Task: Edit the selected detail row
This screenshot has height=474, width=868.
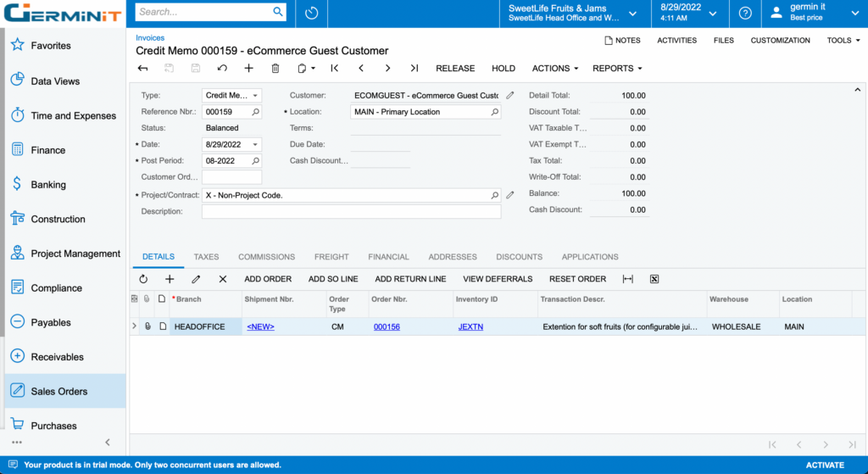Action: coord(196,279)
